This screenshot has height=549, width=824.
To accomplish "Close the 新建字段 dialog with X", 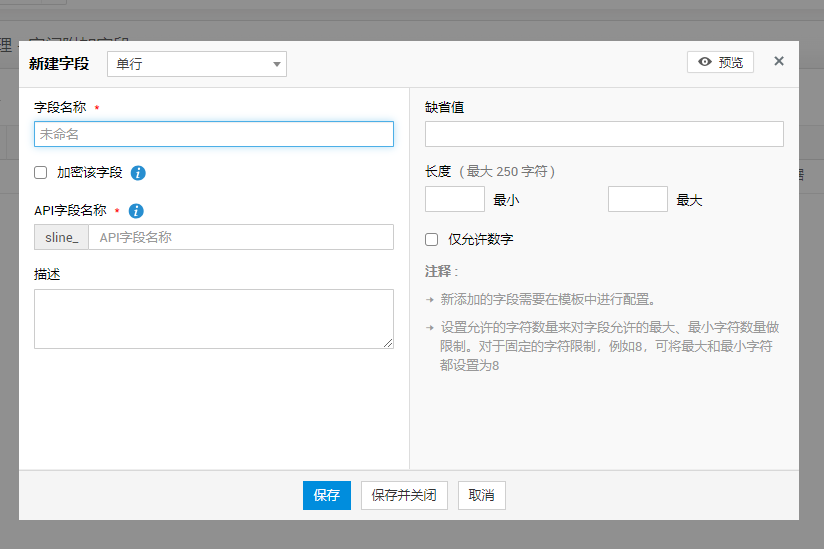I will click(x=779, y=61).
